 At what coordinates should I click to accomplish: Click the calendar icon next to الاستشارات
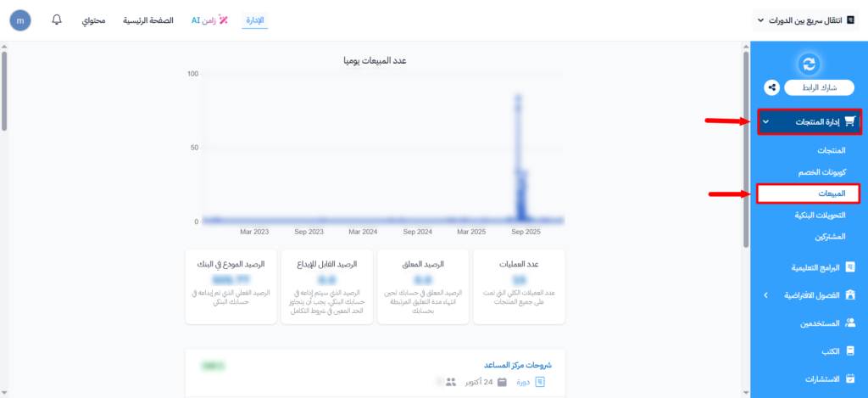point(850,378)
